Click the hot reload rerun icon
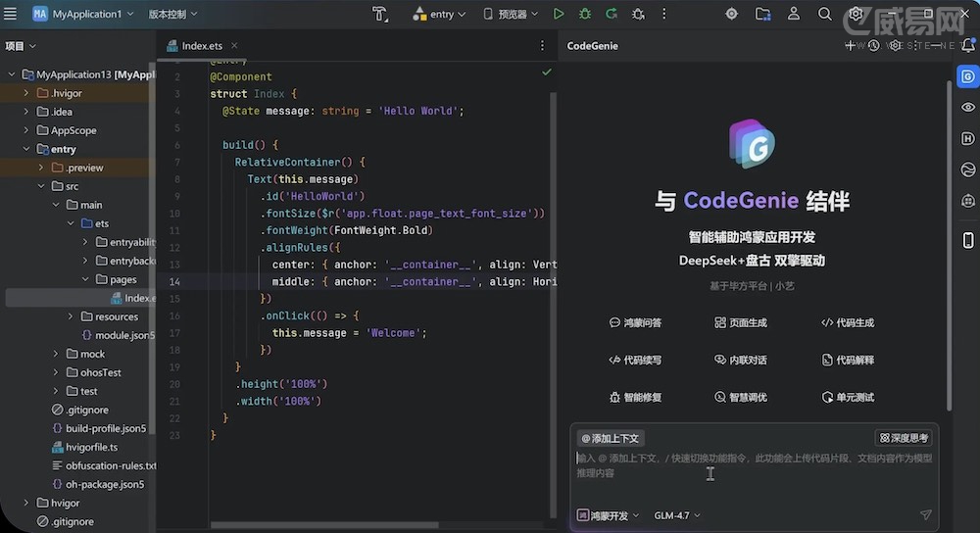The width and height of the screenshot is (980, 533). point(612,14)
